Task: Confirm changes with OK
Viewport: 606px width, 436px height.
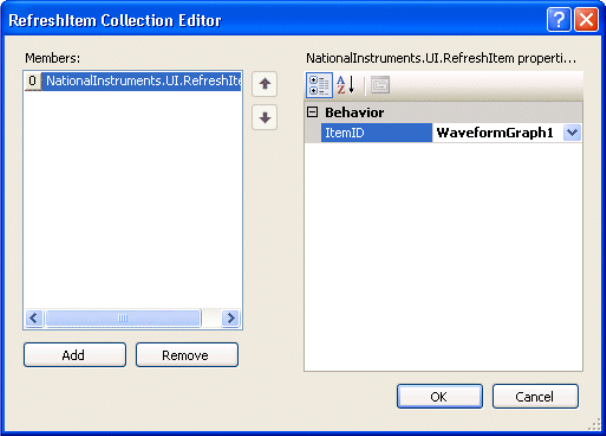Action: pos(440,396)
